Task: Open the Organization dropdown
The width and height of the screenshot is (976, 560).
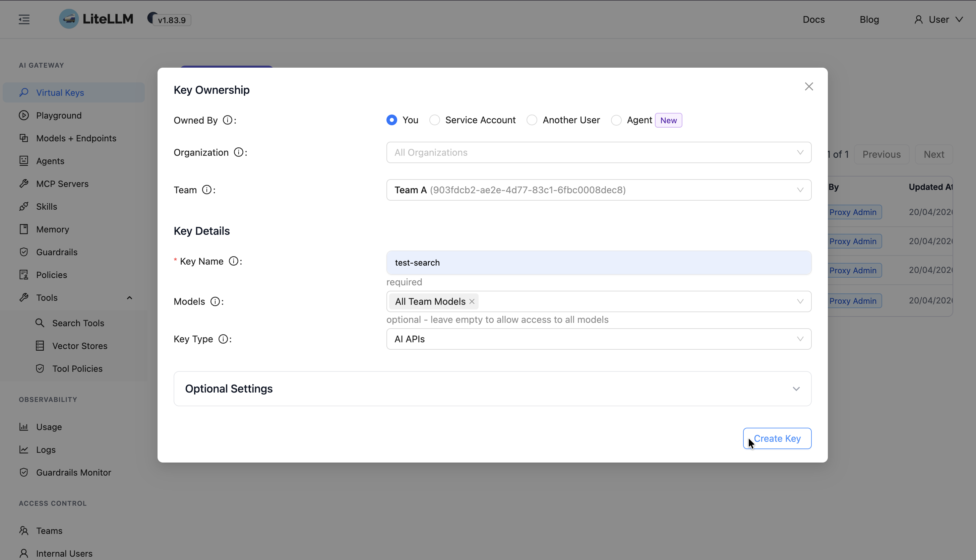Action: 599,153
